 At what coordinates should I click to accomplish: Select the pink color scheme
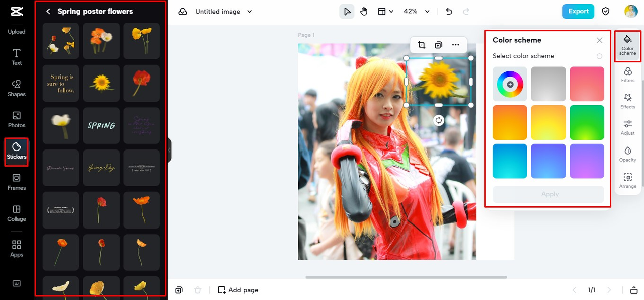click(587, 84)
